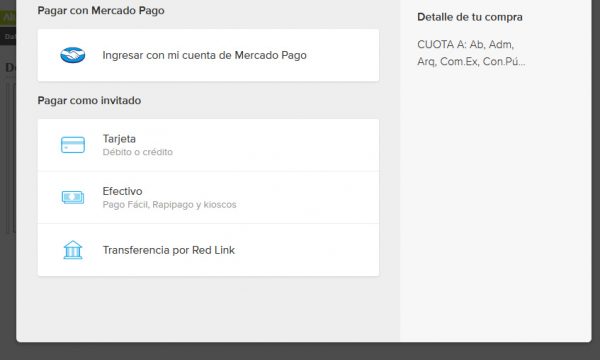Image resolution: width=600 pixels, height=360 pixels.
Task: Click the Pagar con Mercado Pago heading
Action: point(101,10)
